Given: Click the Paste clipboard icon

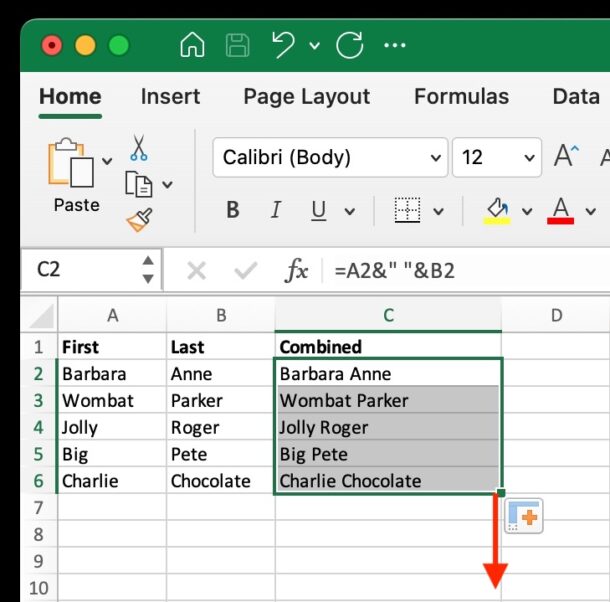Looking at the screenshot, I should point(71,163).
